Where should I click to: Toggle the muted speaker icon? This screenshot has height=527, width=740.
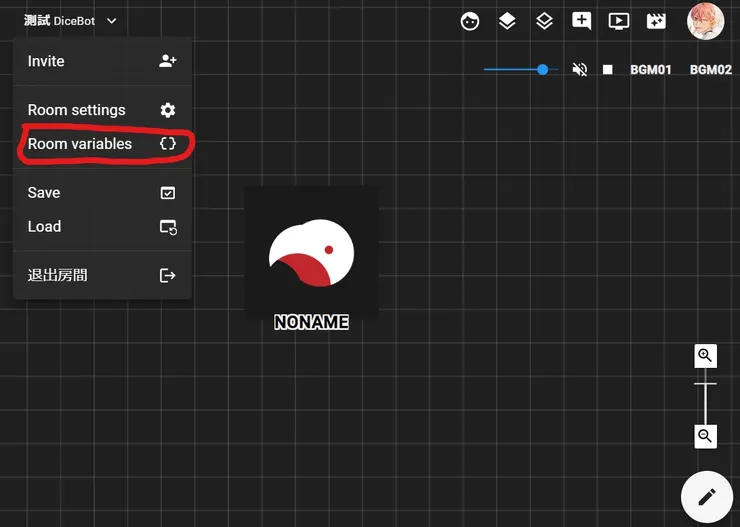pos(580,70)
